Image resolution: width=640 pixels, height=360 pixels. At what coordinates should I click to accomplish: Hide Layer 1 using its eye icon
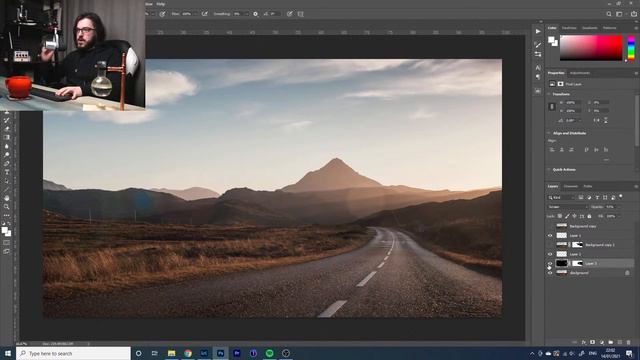pyautogui.click(x=550, y=236)
